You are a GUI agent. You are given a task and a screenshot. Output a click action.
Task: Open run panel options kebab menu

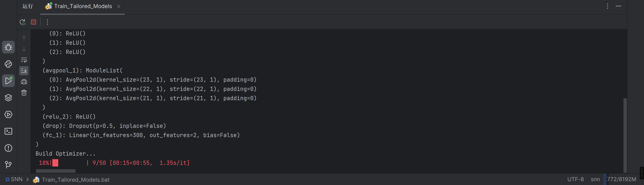click(607, 6)
